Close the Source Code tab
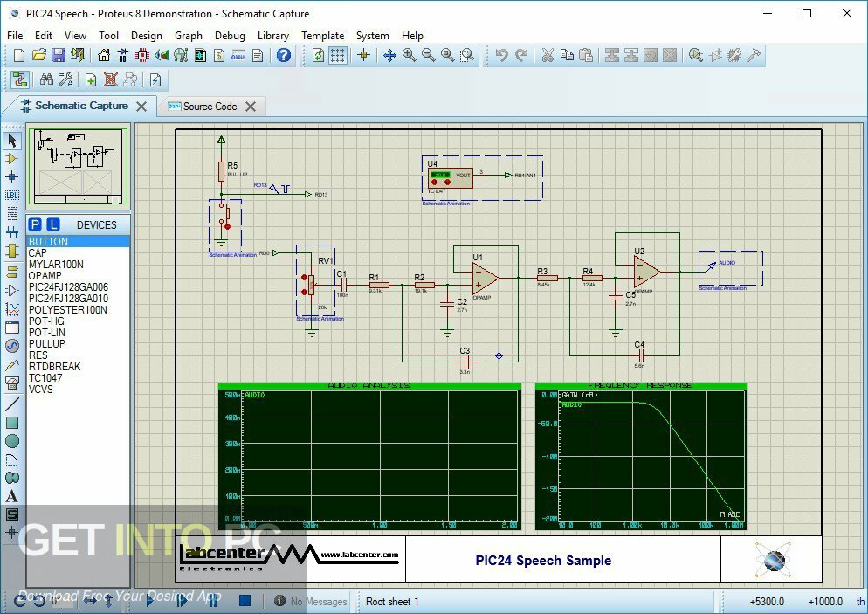The height and width of the screenshot is (614, 868). [251, 107]
